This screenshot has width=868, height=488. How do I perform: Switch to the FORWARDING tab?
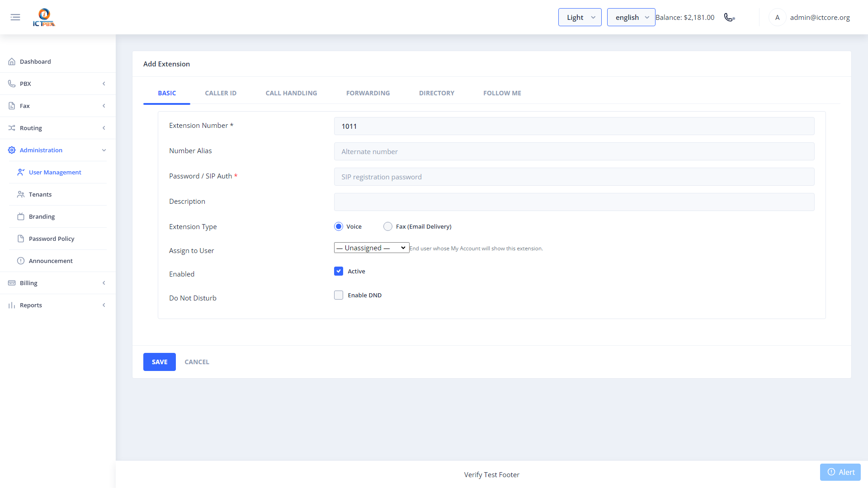coord(368,93)
